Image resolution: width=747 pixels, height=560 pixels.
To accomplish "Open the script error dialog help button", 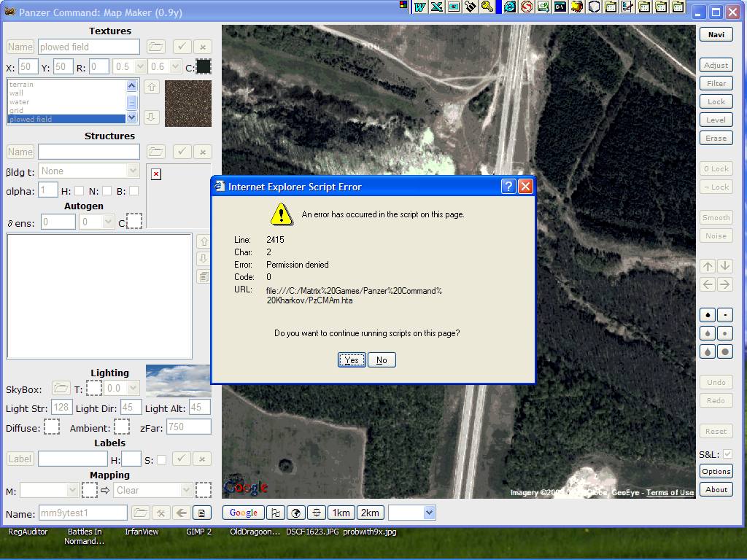I will click(x=508, y=186).
